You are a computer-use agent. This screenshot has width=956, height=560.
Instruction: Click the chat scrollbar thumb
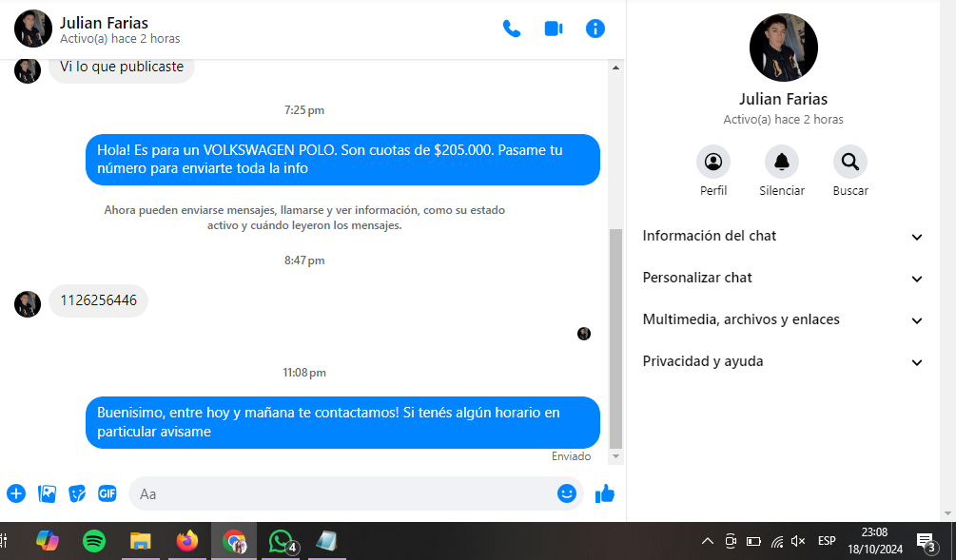(x=615, y=338)
